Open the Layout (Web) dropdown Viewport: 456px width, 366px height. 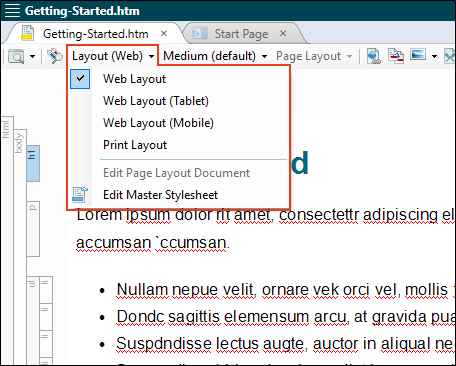(113, 56)
